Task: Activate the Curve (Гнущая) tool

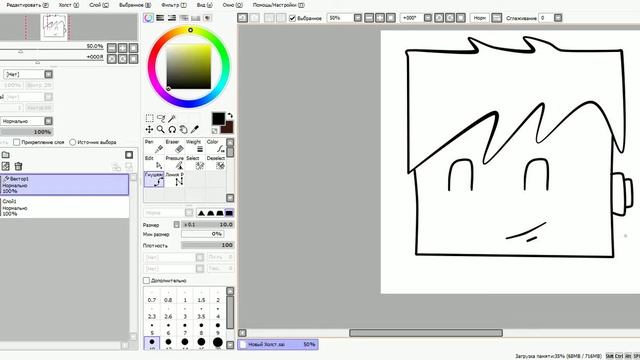Action: pyautogui.click(x=154, y=179)
